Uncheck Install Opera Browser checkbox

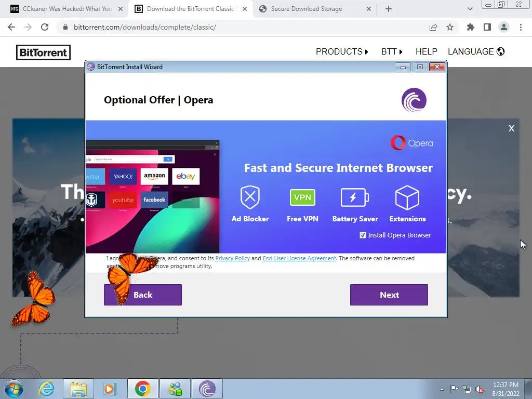point(363,235)
